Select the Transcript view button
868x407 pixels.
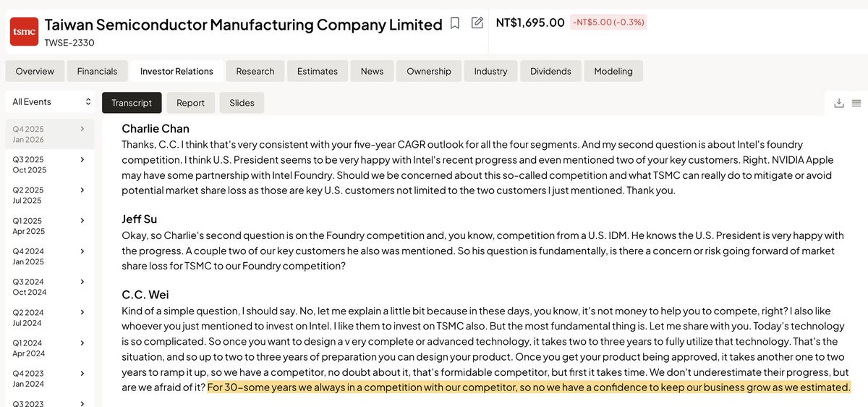[132, 103]
